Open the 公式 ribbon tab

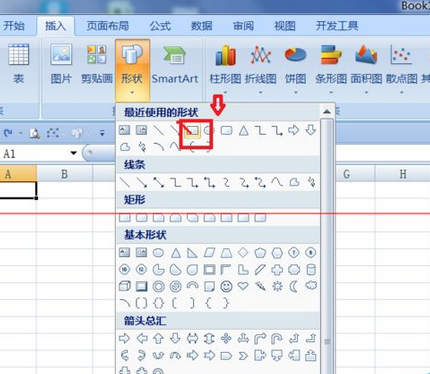point(160,26)
